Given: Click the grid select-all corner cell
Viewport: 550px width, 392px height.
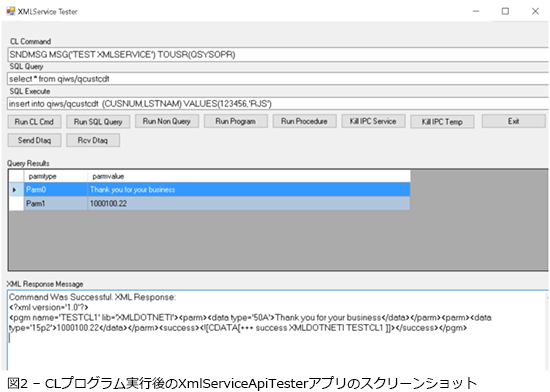Looking at the screenshot, I should click(x=16, y=176).
